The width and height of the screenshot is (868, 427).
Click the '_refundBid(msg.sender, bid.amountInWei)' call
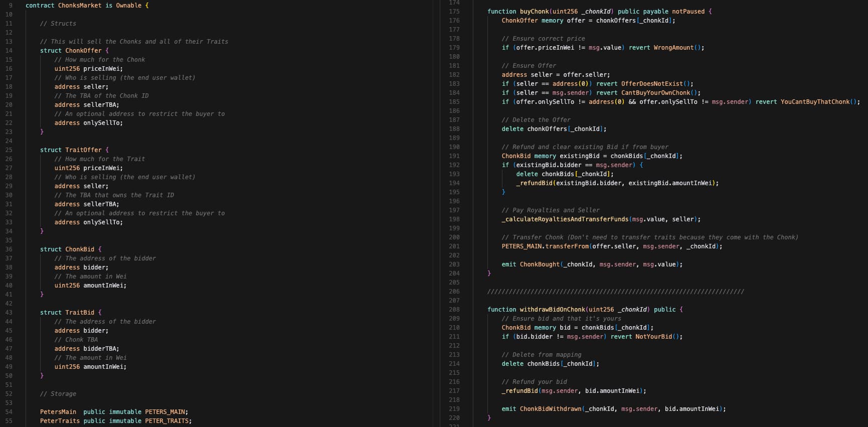[x=572, y=391]
